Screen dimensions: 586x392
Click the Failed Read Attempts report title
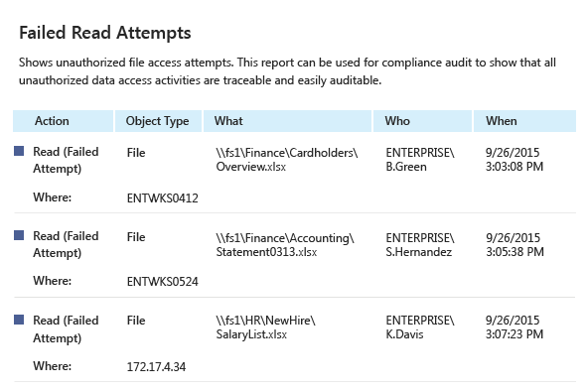click(105, 33)
